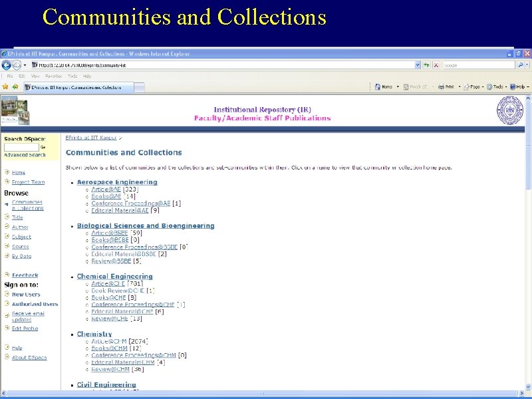The width and height of the screenshot is (532, 399).
Task: Expand the Home button dropdown arrow
Action: tap(398, 87)
